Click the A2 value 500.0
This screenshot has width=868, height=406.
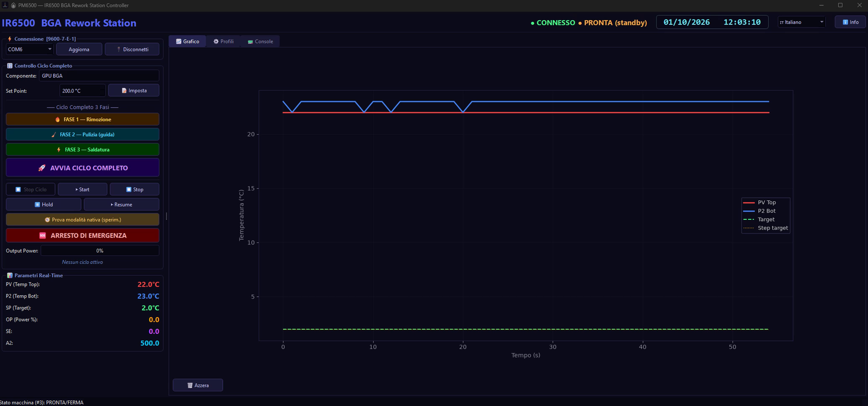point(150,343)
